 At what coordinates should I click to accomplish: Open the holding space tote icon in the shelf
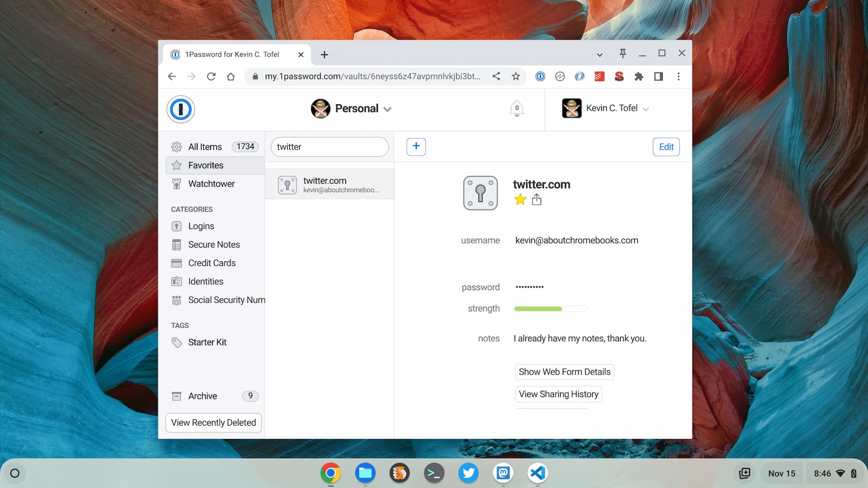pos(745,473)
